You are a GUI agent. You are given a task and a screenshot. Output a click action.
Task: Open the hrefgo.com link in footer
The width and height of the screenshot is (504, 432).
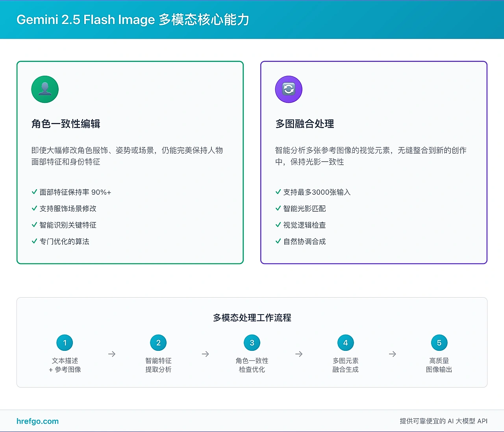[37, 421]
